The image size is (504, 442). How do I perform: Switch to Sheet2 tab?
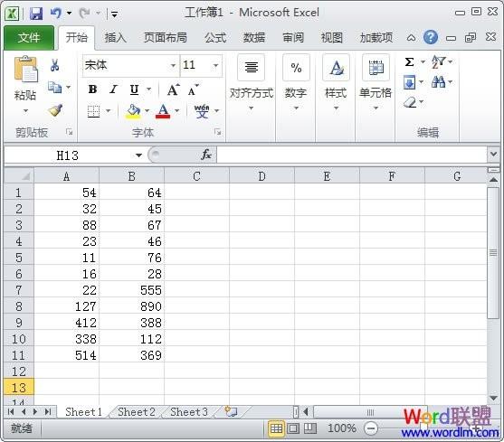pyautogui.click(x=137, y=412)
